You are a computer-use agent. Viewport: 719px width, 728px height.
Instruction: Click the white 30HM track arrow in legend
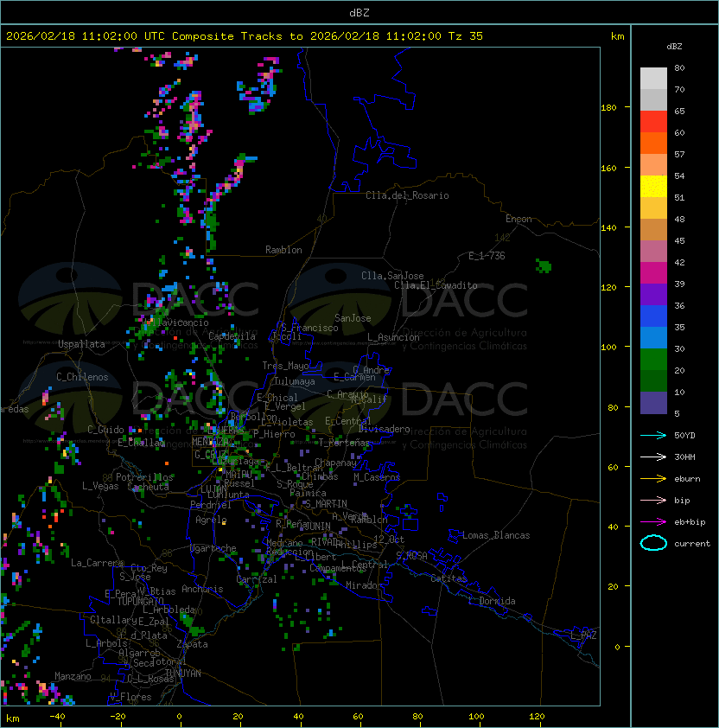[653, 457]
